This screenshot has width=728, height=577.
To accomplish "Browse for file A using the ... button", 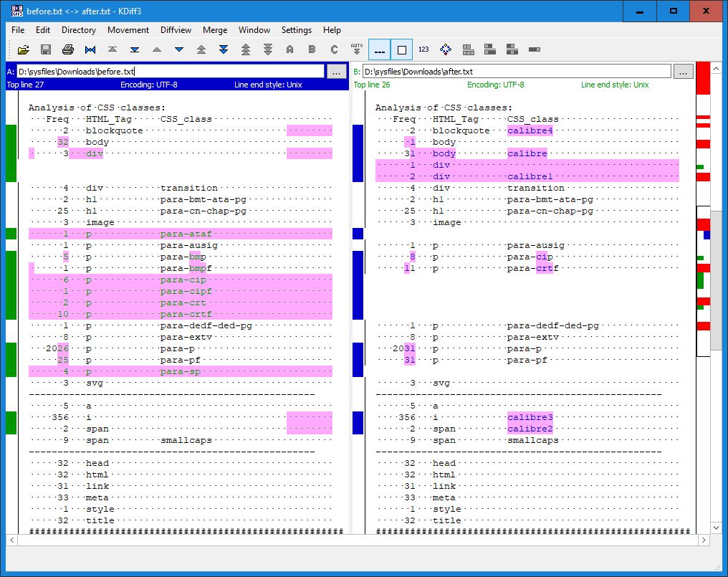I will pos(337,72).
